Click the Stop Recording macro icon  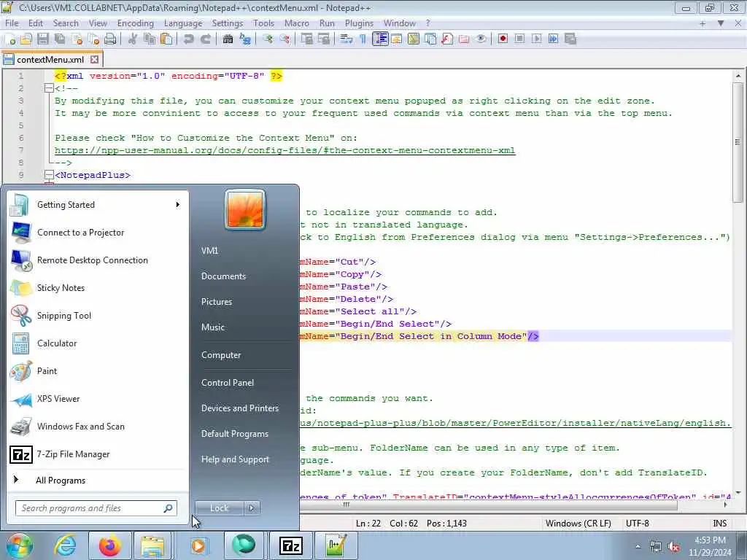tap(519, 39)
